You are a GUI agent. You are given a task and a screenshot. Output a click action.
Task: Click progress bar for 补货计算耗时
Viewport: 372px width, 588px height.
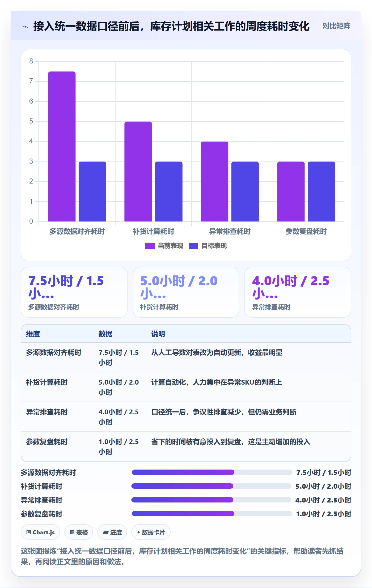coord(211,486)
